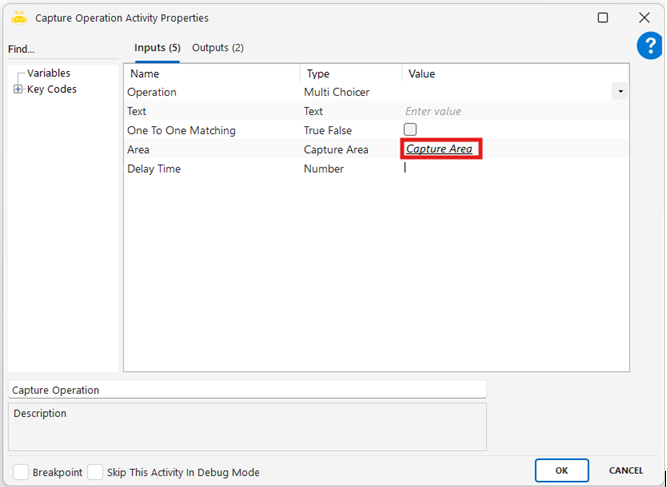Click inside the Description text box

point(246,427)
